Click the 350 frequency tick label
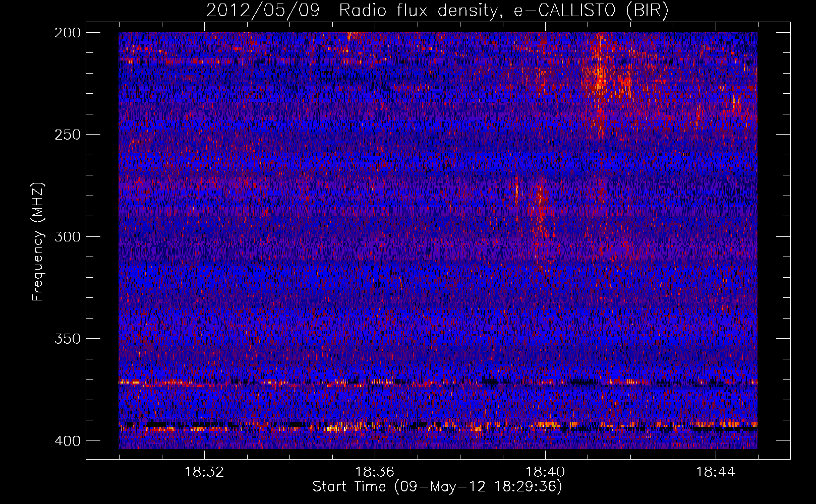The image size is (816, 504). (x=67, y=339)
